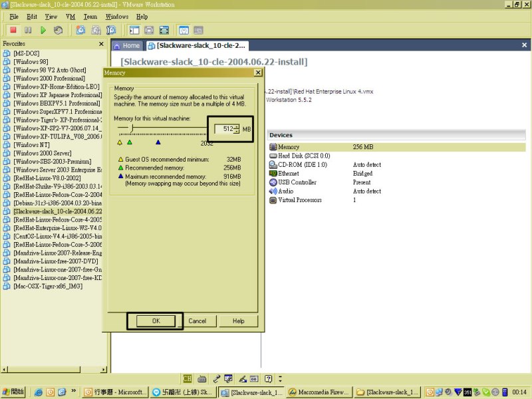
Task: Click the Take Snapshot toolbar icon
Action: pos(80,30)
